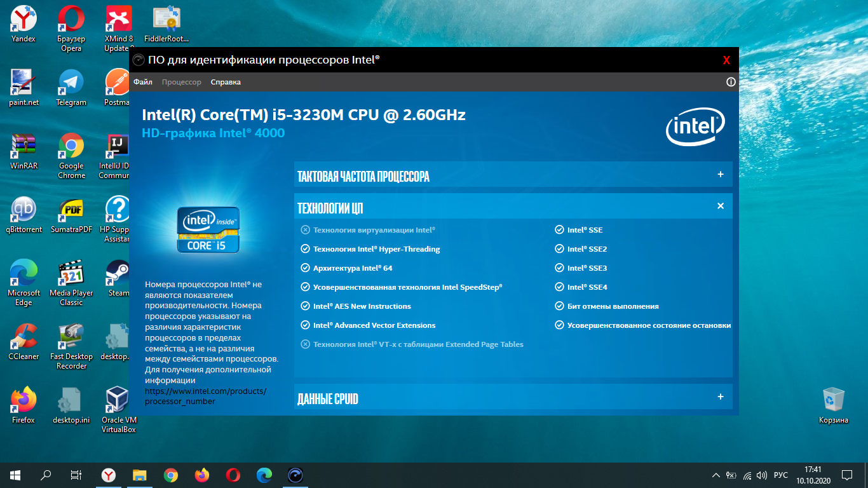Close the Intel identification window with red X
The height and width of the screenshot is (488, 868).
tap(726, 60)
